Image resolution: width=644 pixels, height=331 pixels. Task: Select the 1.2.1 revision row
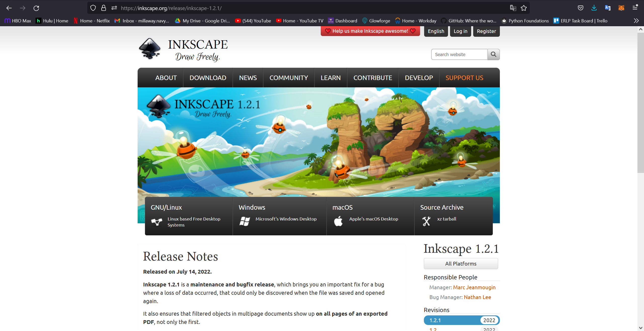(x=462, y=320)
